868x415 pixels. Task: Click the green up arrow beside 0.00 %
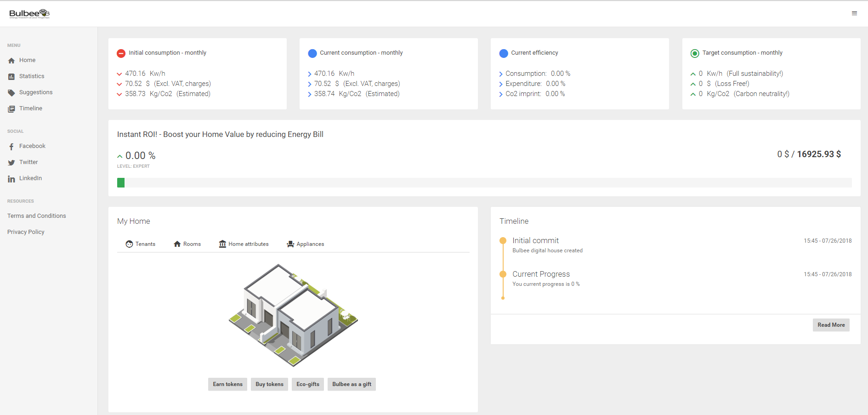coord(120,156)
